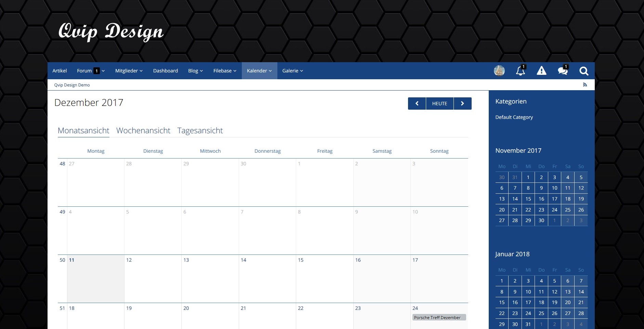
Task: Click Januar 2018 day 17
Action: point(528,302)
